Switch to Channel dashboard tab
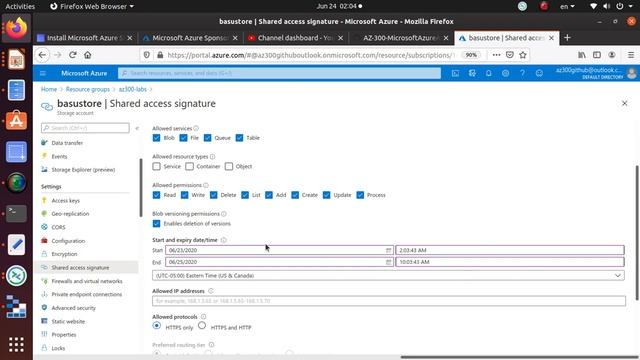Screen dimensions: 640x360 [x=296, y=38]
